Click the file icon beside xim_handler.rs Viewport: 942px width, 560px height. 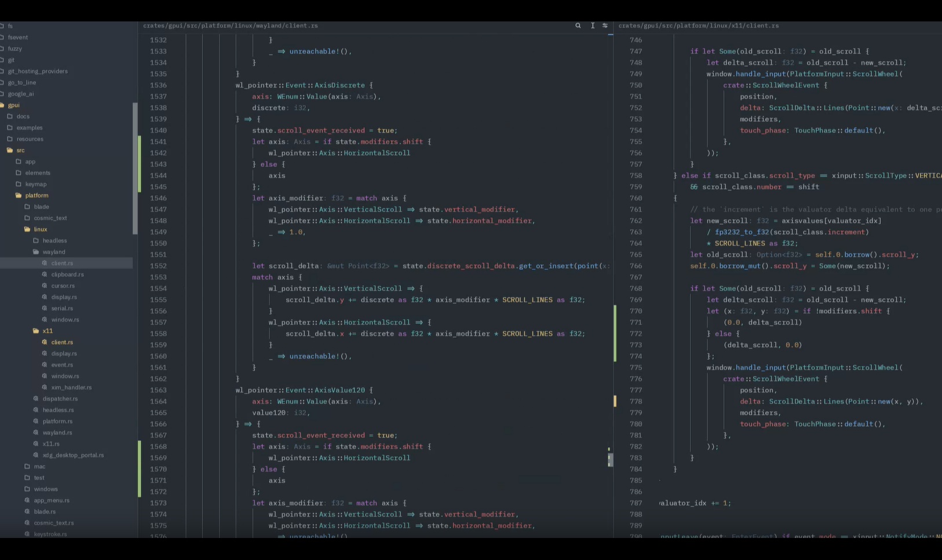click(45, 387)
